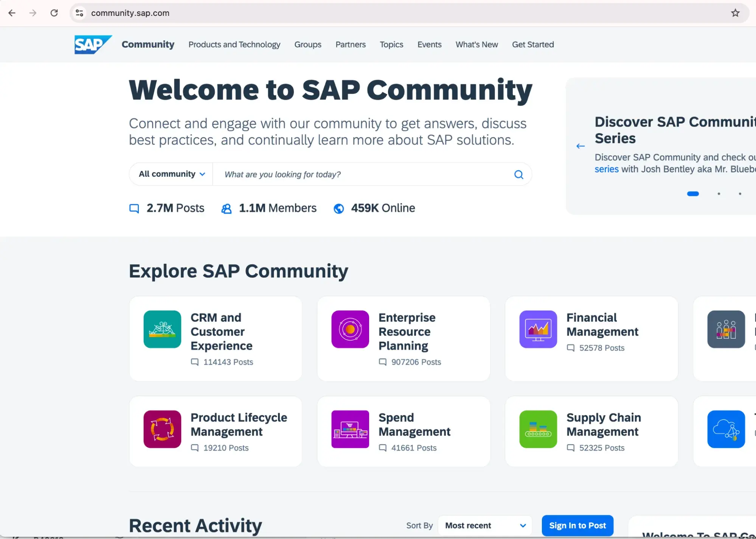756x539 pixels.
Task: Click the 114143 Posts count
Action: [228, 362]
